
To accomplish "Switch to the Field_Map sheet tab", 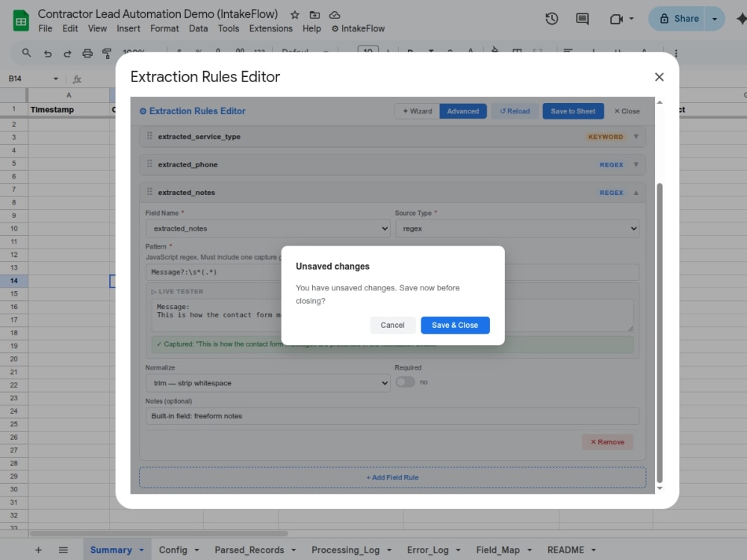I will point(498,550).
